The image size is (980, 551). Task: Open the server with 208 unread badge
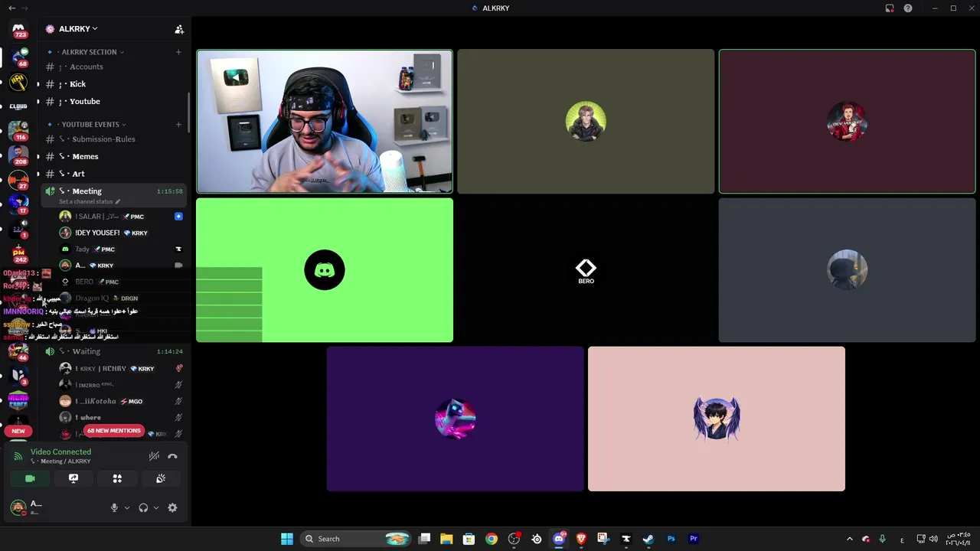coord(18,155)
